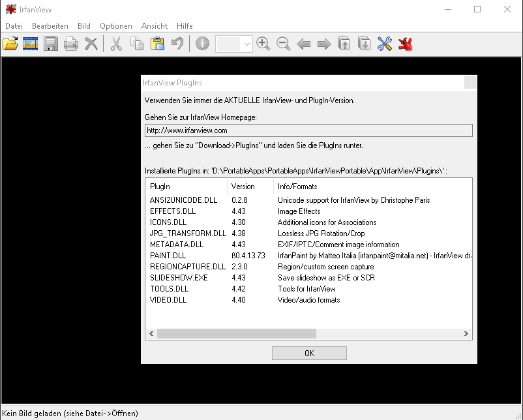Screen dimensions: 523x420
Task: Click the Zoom In magnifier icon
Action: (x=263, y=44)
